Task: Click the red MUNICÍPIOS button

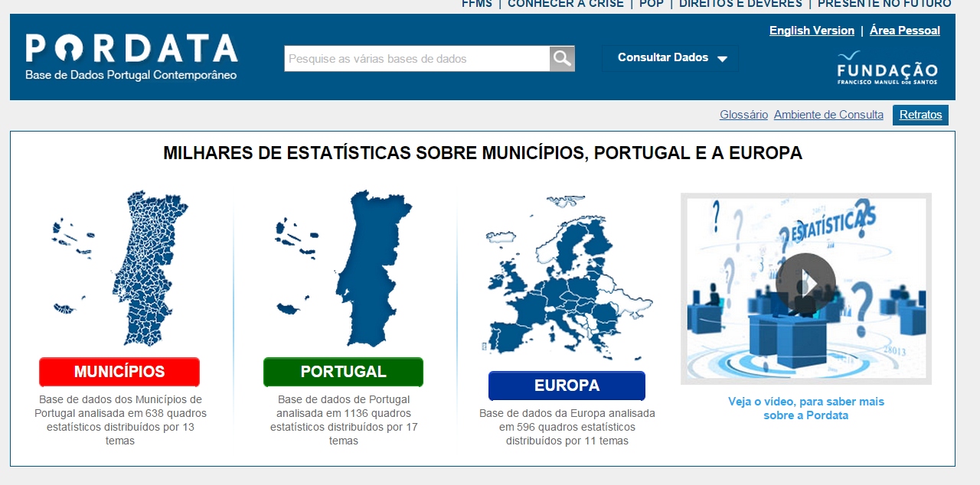Action: click(x=119, y=372)
